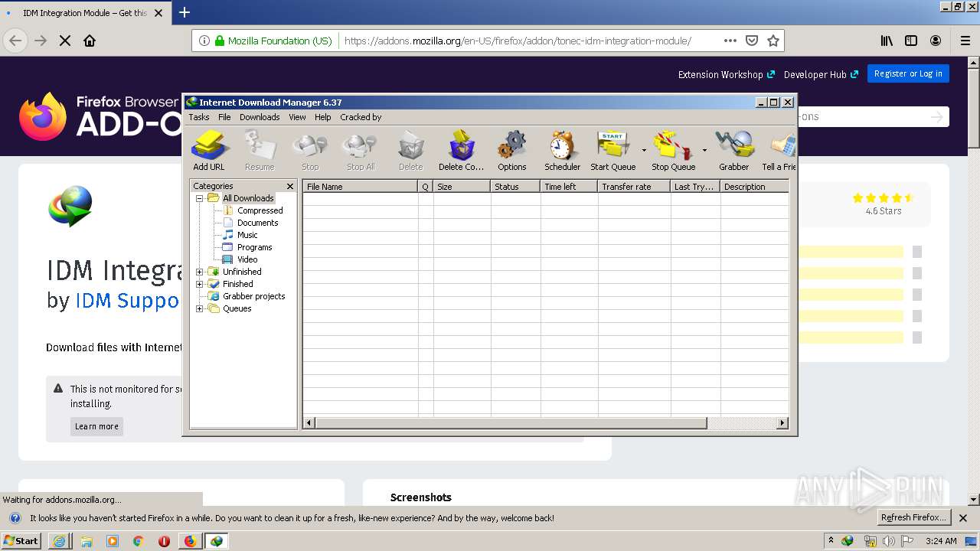Open the Grabber toolbar icon

pos(733,150)
